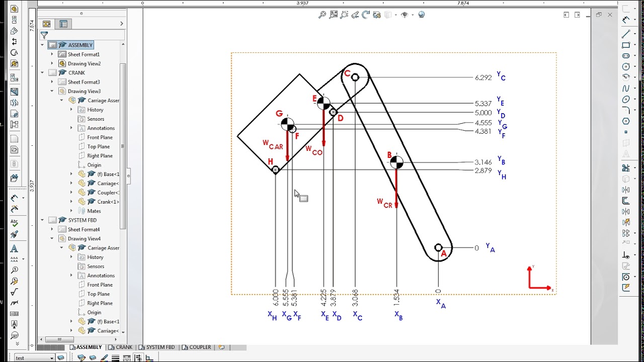Select Sheet Format3 in the tree
Screen dimensions: 644x362
tap(84, 82)
